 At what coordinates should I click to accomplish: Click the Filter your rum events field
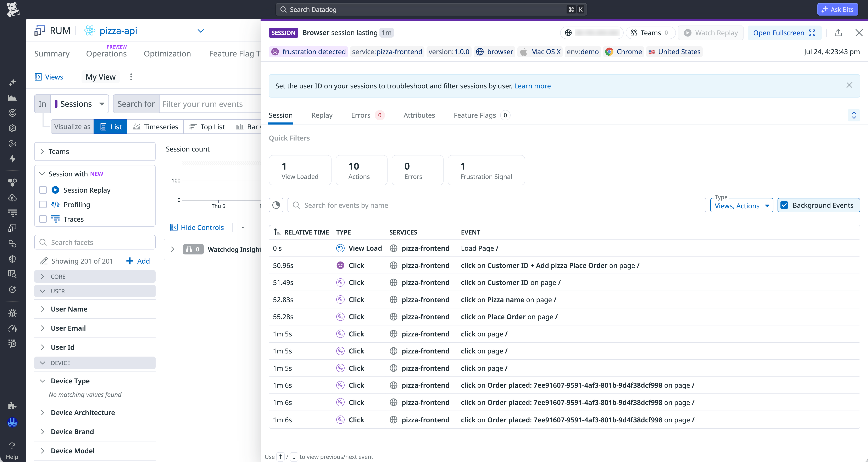pos(210,104)
